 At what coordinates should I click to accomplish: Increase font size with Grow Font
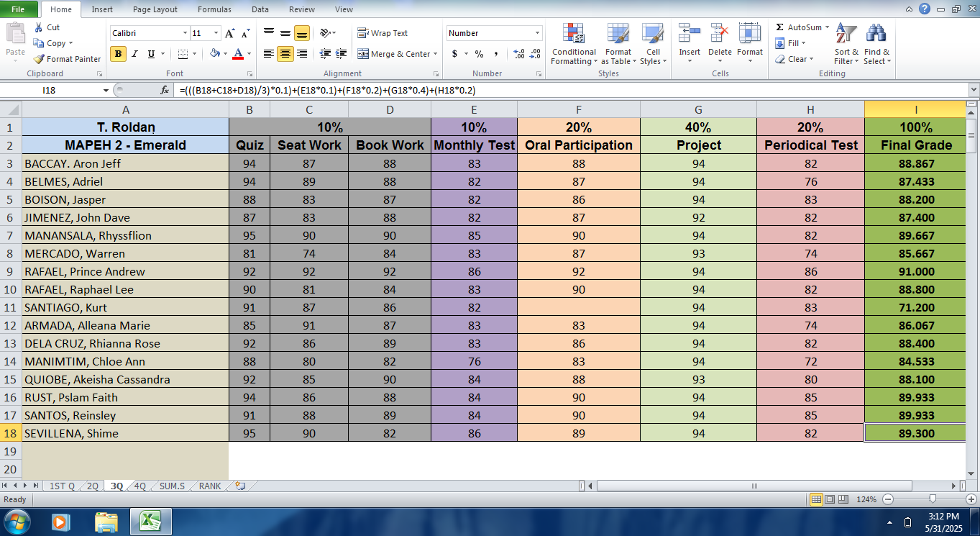click(229, 33)
